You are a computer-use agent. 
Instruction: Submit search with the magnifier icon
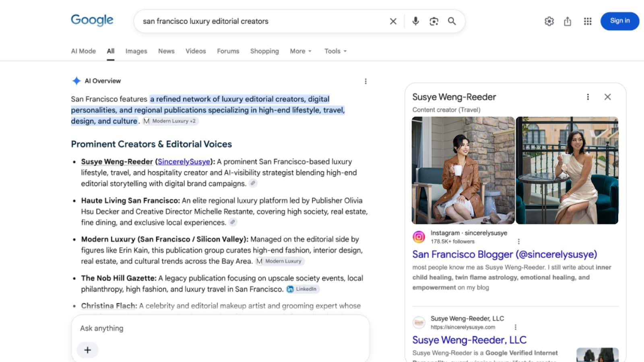pyautogui.click(x=452, y=21)
